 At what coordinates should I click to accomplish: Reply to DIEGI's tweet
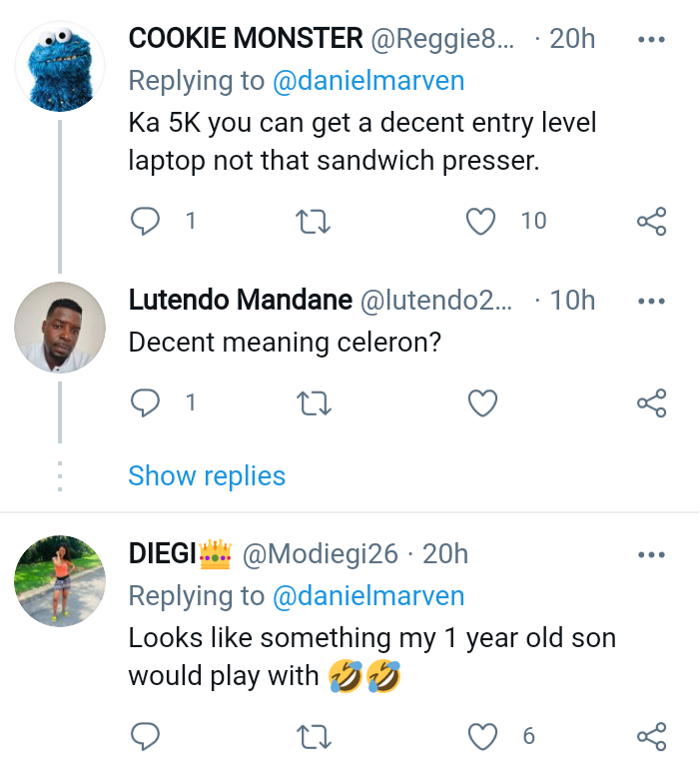click(x=146, y=737)
